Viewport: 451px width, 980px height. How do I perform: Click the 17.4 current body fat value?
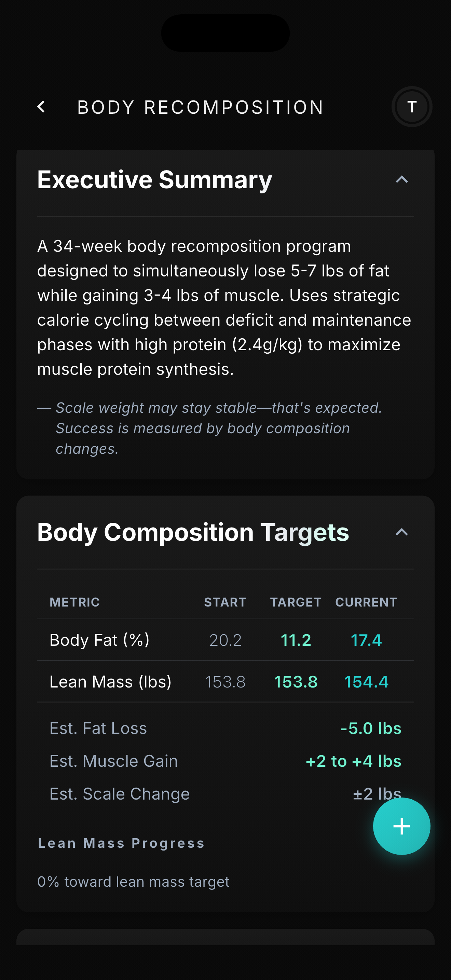[366, 640]
